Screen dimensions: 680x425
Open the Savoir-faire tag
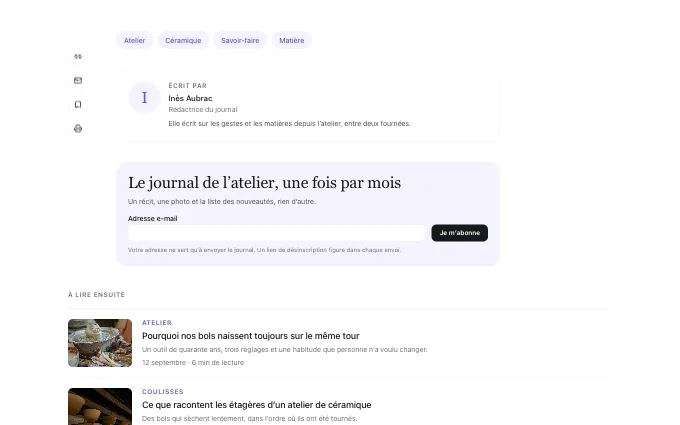(240, 40)
